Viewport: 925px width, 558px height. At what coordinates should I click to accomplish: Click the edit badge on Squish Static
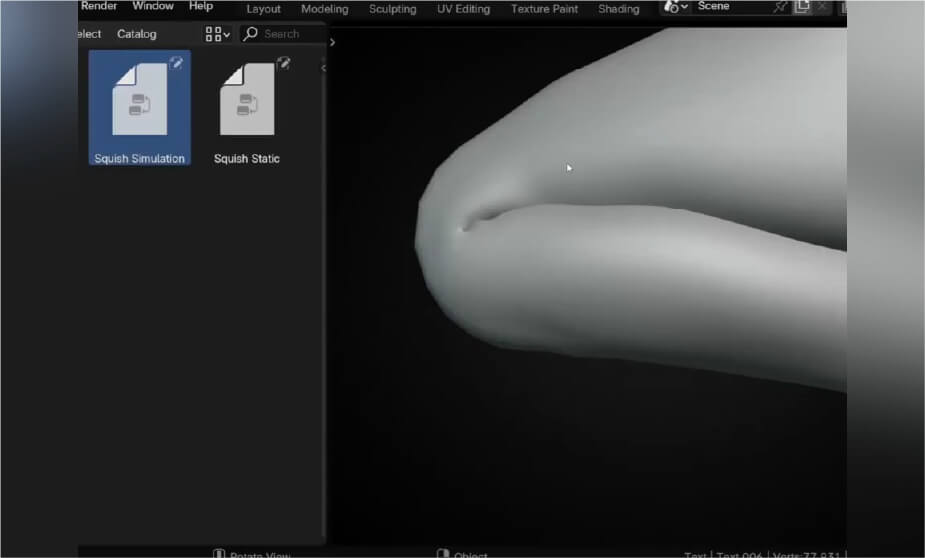(283, 63)
